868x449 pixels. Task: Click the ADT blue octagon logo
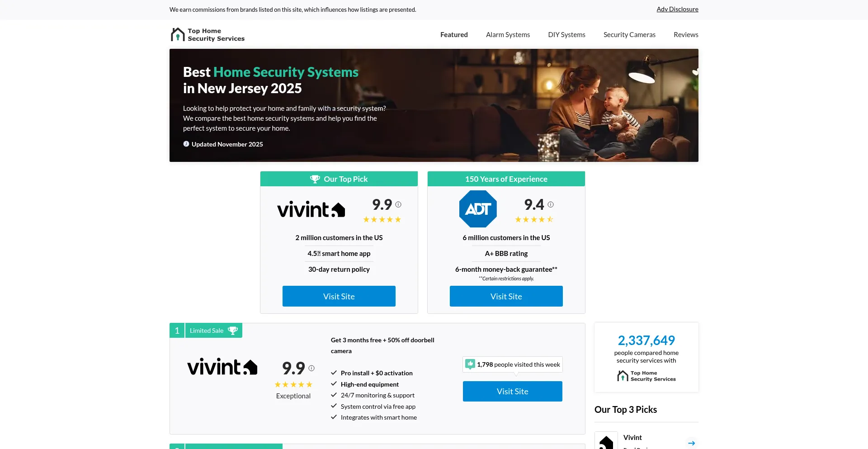tap(478, 209)
